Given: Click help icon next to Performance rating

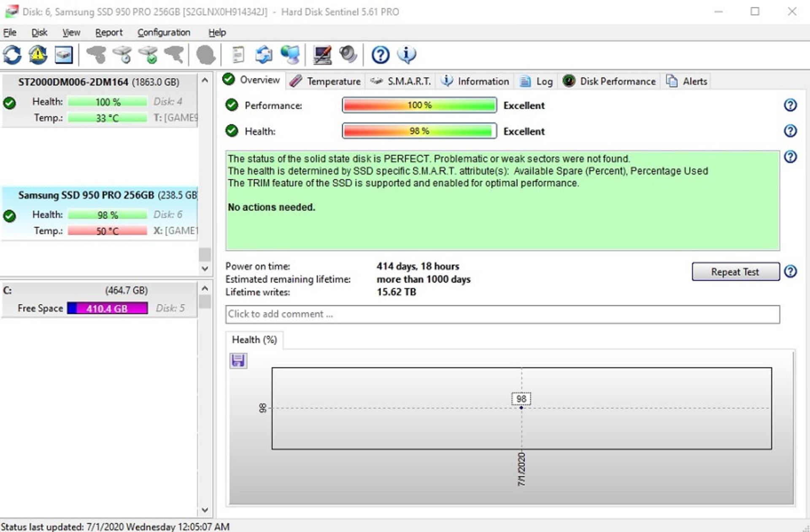Looking at the screenshot, I should 790,105.
